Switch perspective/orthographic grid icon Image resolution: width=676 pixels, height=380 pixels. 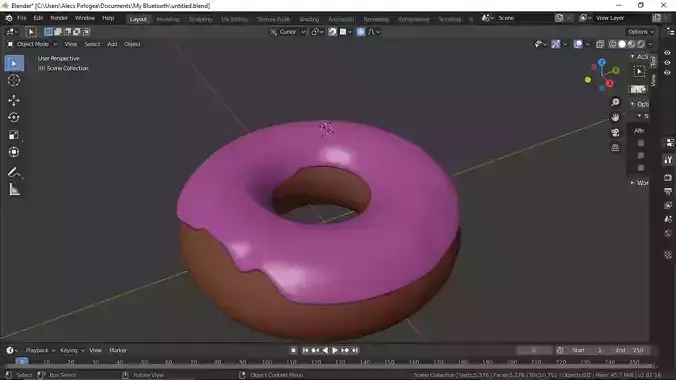[x=615, y=148]
